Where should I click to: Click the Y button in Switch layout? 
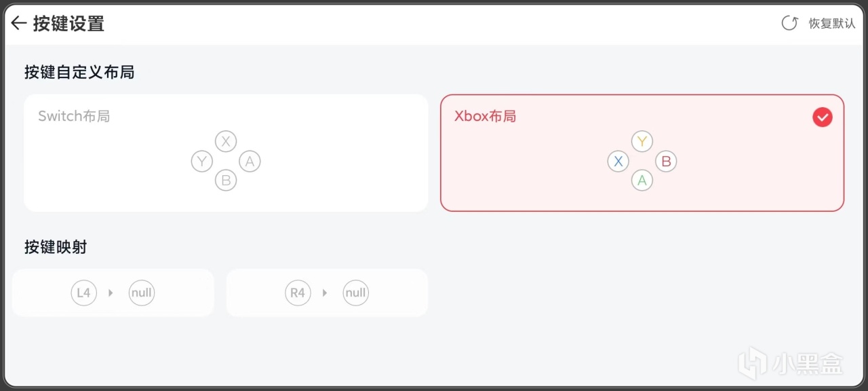coord(202,162)
